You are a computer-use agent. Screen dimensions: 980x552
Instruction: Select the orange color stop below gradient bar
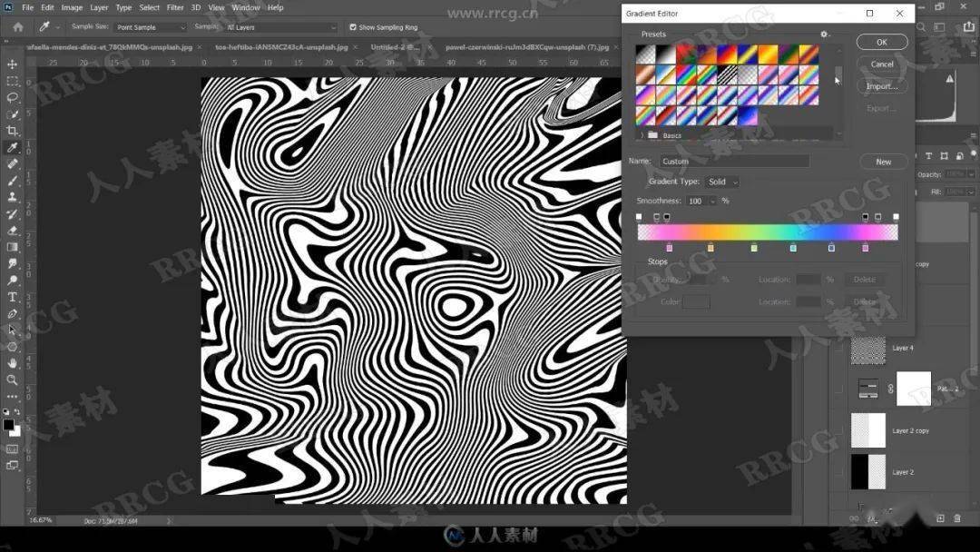click(x=710, y=248)
